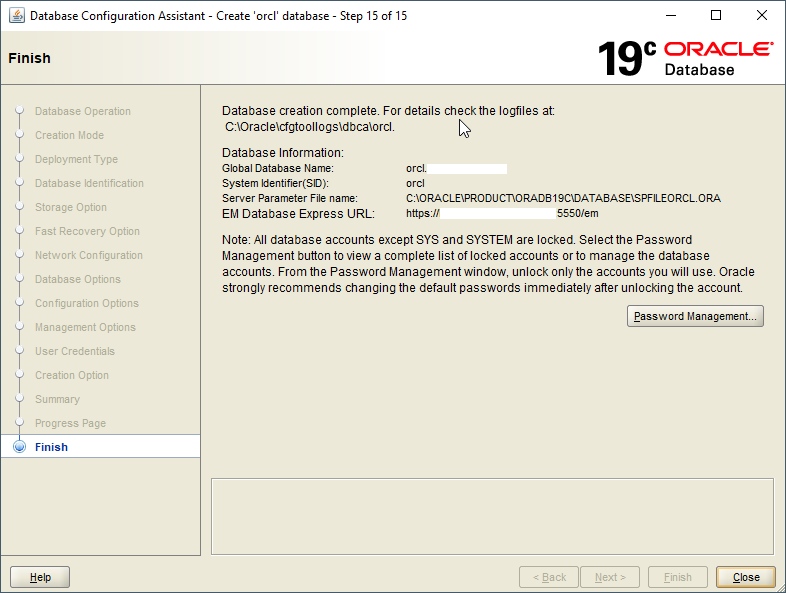This screenshot has height=593, width=786.
Task: Click the locked accounts note paragraph
Action: 489,264
